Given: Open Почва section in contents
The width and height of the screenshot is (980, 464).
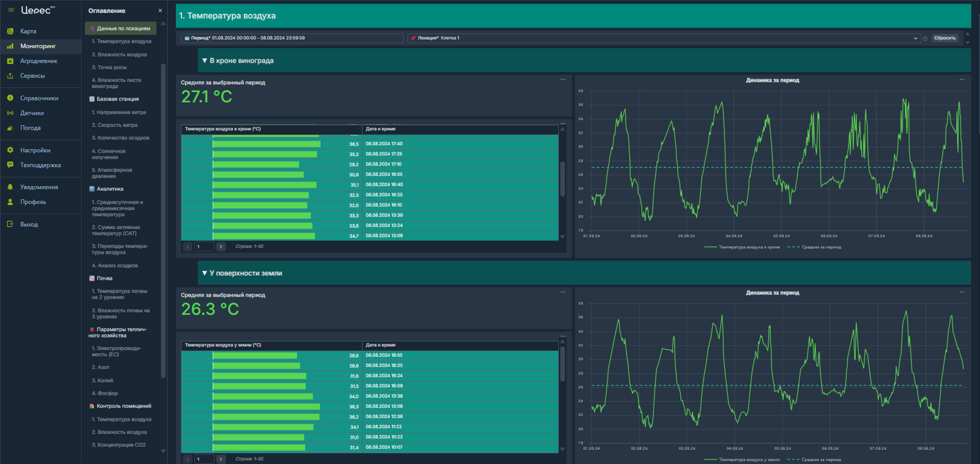Looking at the screenshot, I should click(104, 278).
